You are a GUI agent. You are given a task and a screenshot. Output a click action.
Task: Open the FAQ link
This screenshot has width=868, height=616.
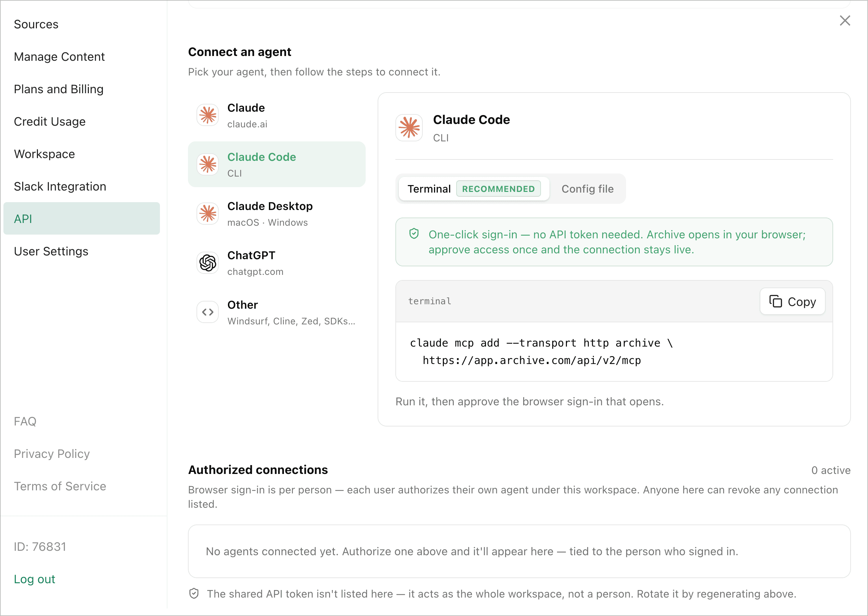tap(25, 421)
